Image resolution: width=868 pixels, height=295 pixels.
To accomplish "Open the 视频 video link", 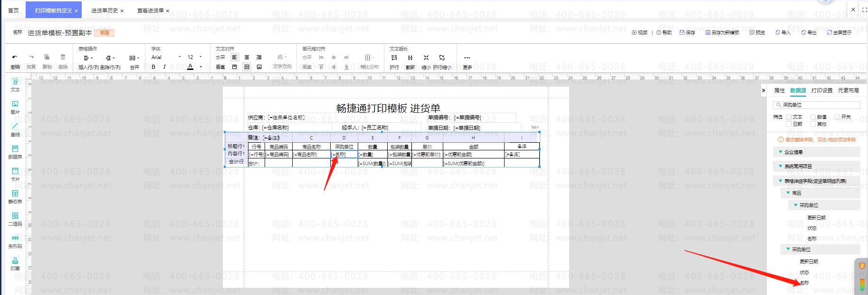I will point(639,32).
